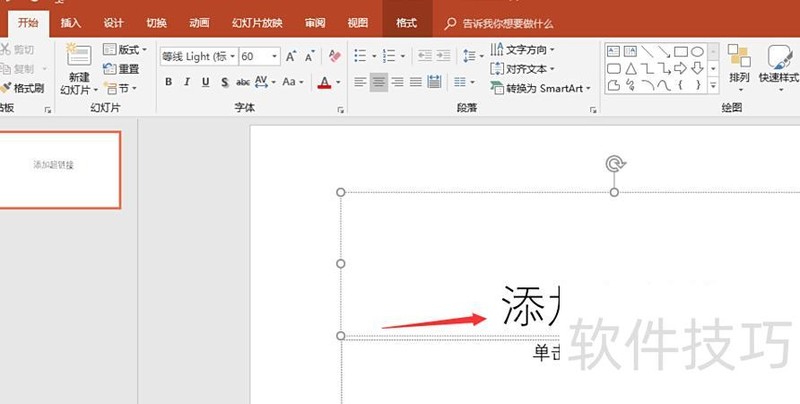Clear all formatting with eraser icon
The width and height of the screenshot is (800, 404).
[x=334, y=57]
